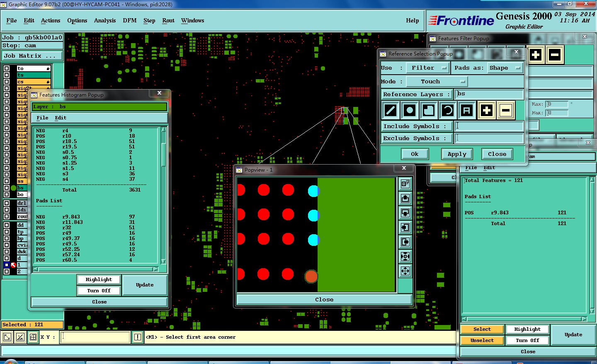Toggle checkbox for layer ss
The height and width of the screenshot is (364, 597).
coord(7,181)
